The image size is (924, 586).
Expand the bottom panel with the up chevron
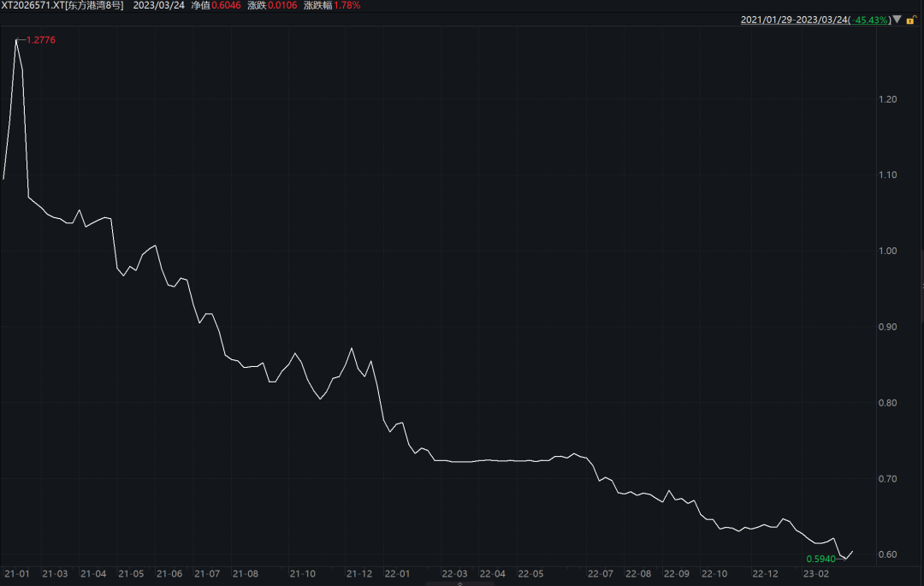(460, 583)
